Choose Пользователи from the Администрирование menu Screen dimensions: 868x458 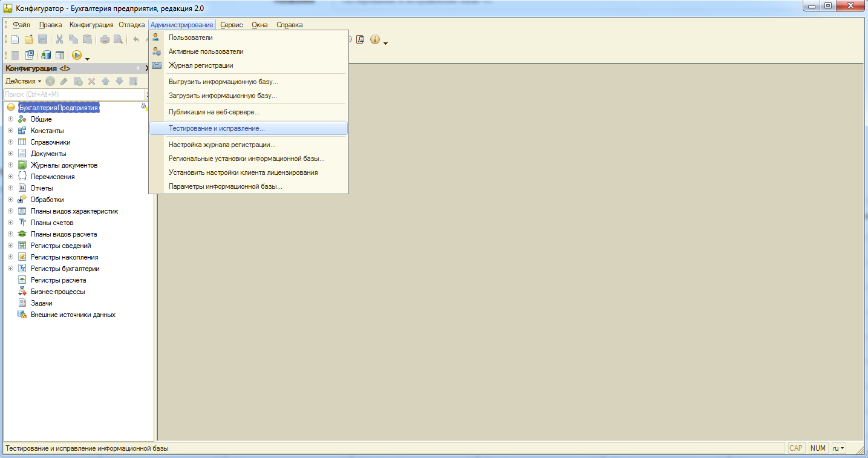pyautogui.click(x=249, y=38)
